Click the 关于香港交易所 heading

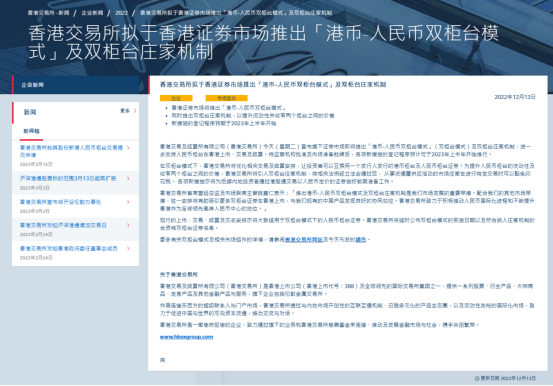coord(178,275)
